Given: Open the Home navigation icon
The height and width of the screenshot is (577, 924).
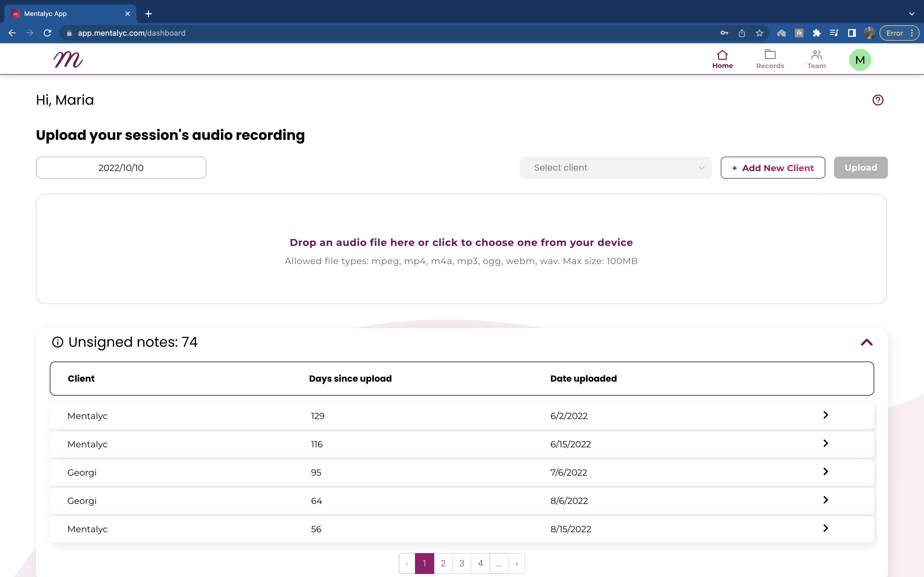Looking at the screenshot, I should coord(722,58).
